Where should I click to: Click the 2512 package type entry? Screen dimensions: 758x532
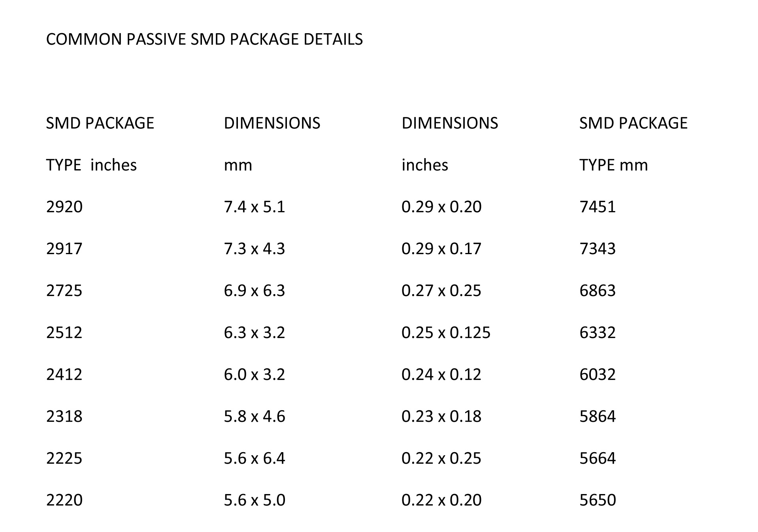(64, 332)
